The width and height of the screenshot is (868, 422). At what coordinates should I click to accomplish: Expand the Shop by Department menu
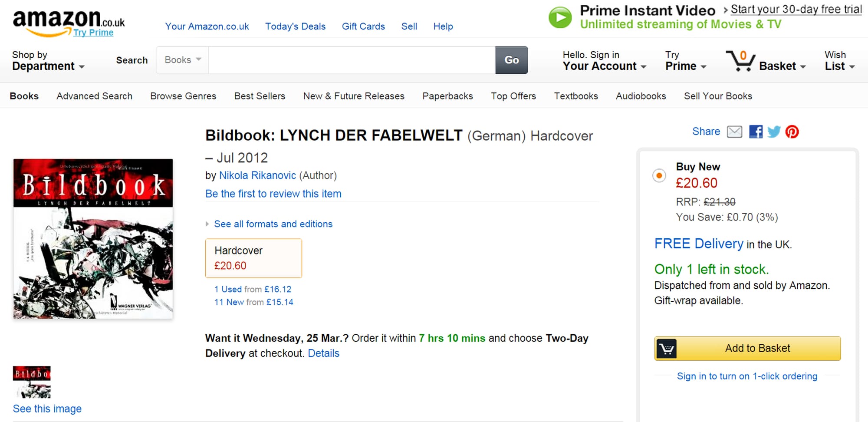48,60
